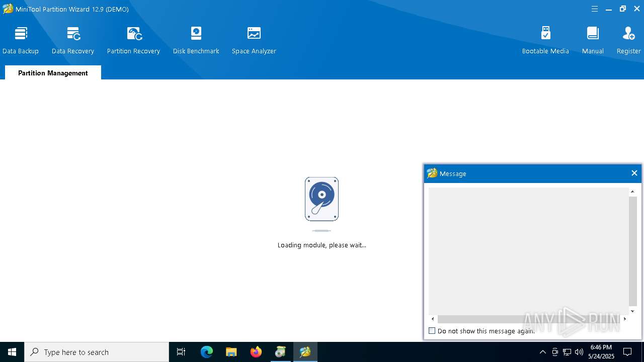
Task: Launch Firefox from the taskbar
Action: pos(256,352)
